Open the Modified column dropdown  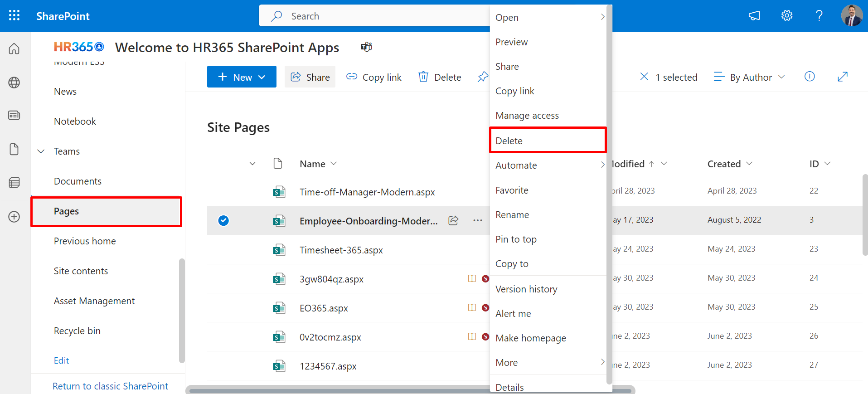tap(664, 163)
